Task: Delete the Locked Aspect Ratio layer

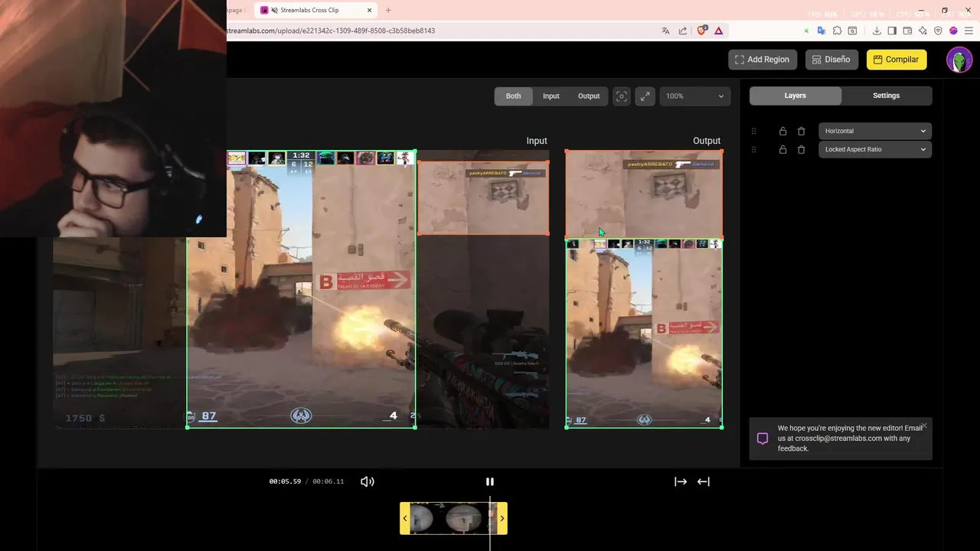Action: pyautogui.click(x=802, y=149)
